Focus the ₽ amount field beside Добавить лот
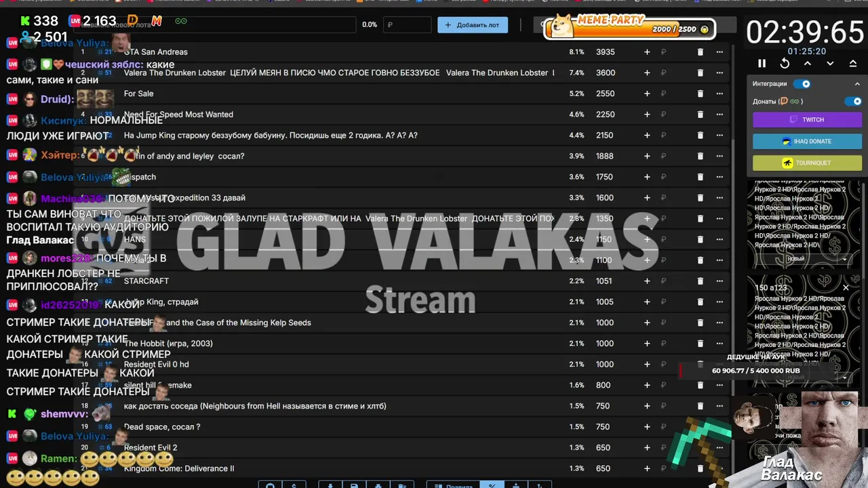 (407, 25)
